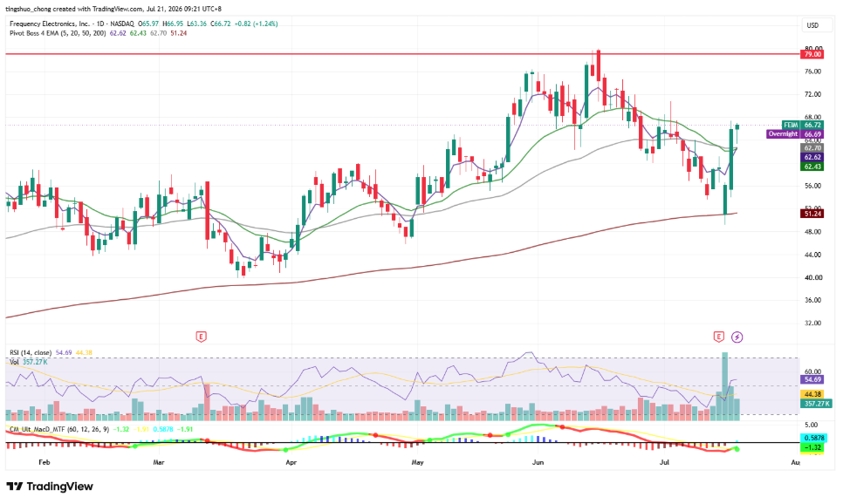Click the 32.00 price axis tick
The image size is (843, 504).
[812, 324]
